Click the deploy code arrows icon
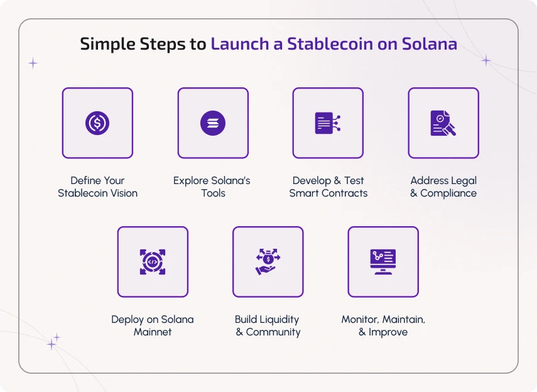The height and width of the screenshot is (392, 537). pos(153,262)
